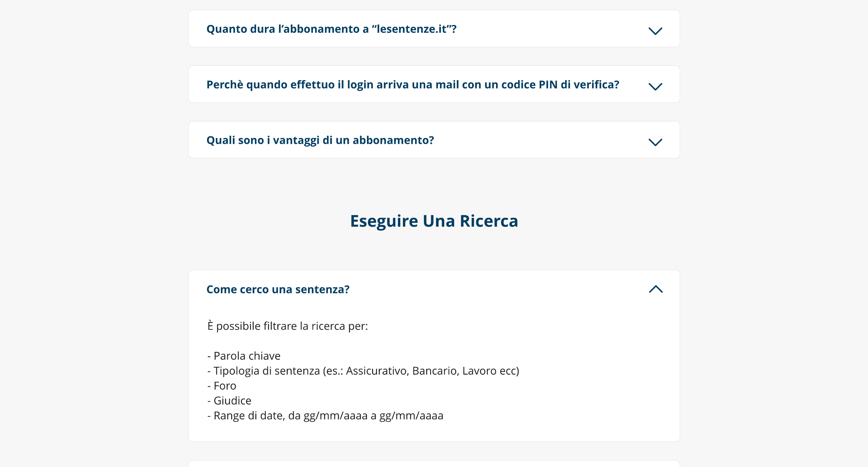Click the line 'È possibile filtrare la ricerca per:'

tap(288, 326)
